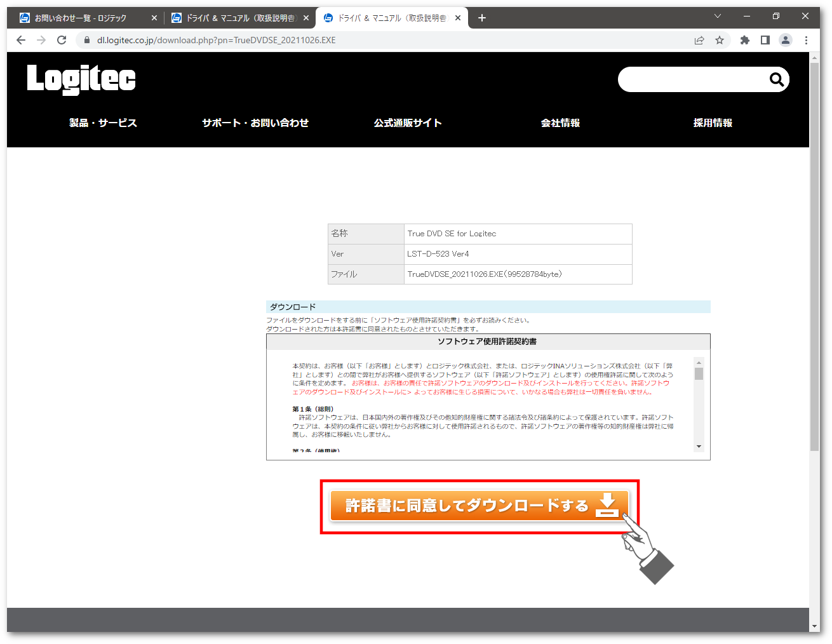832x644 pixels.
Task: Restore down the browser window
Action: pos(776,17)
